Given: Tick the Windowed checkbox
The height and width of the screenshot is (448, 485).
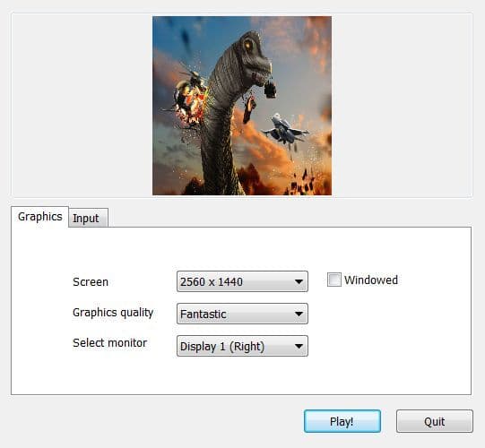Looking at the screenshot, I should pyautogui.click(x=334, y=280).
